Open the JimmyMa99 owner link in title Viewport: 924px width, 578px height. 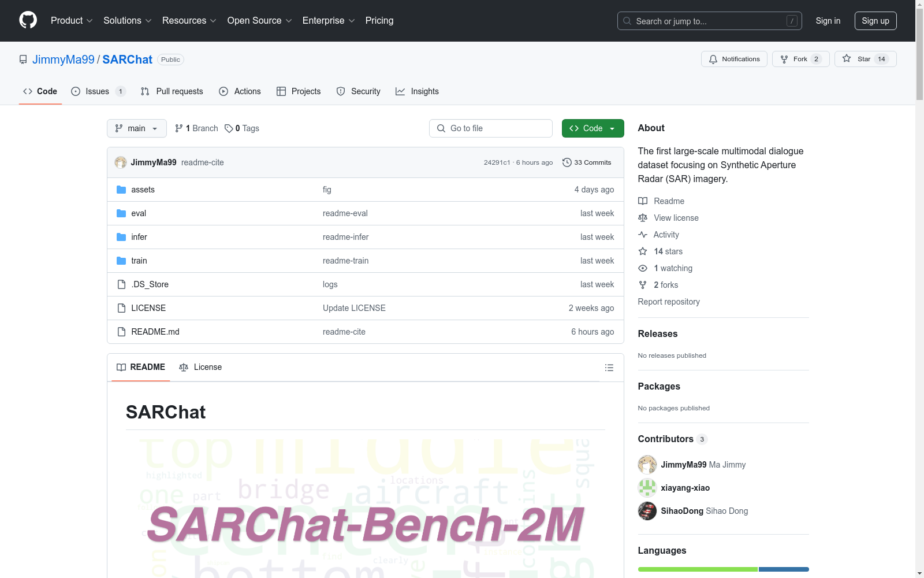point(64,60)
